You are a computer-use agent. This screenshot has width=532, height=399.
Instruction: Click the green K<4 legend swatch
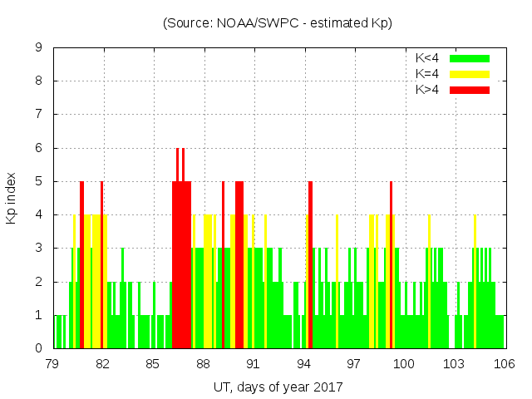tap(470, 58)
